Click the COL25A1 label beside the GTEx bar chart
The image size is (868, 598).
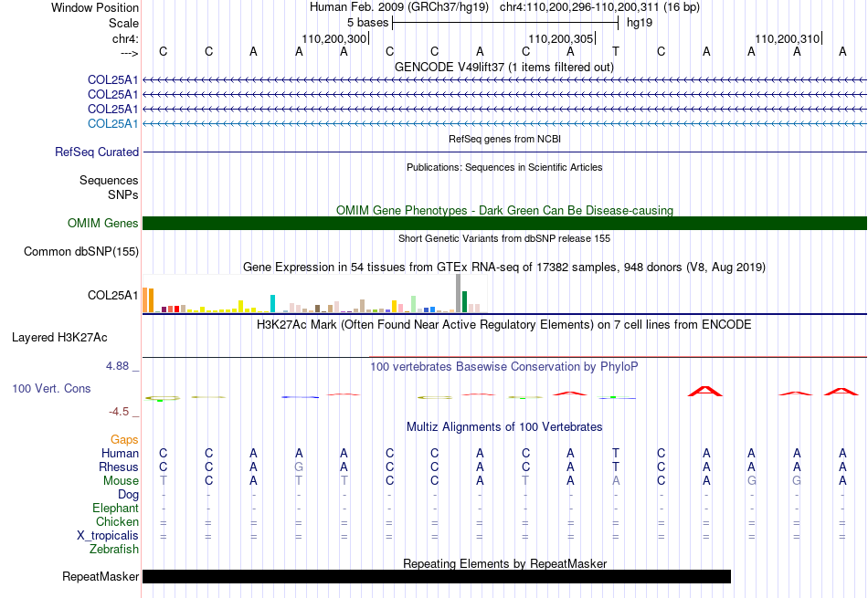(113, 295)
